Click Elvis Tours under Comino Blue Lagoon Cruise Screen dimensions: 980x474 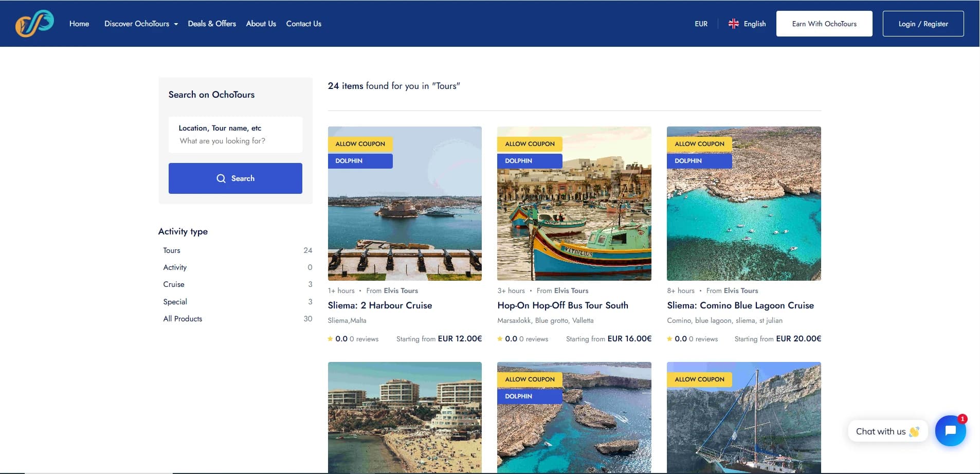[740, 290]
